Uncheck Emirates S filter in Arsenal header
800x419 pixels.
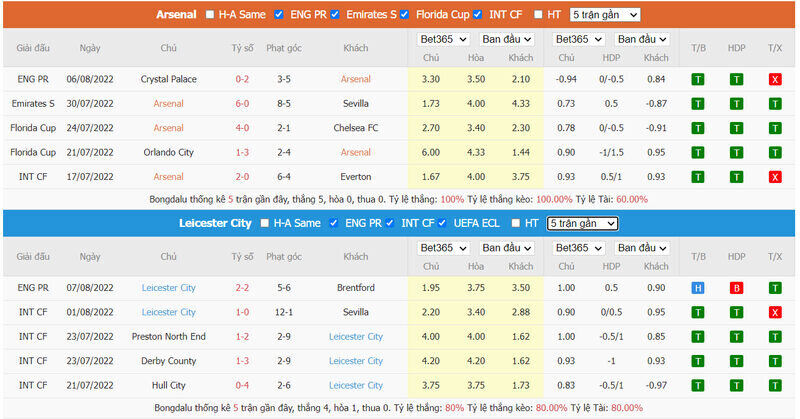335,14
